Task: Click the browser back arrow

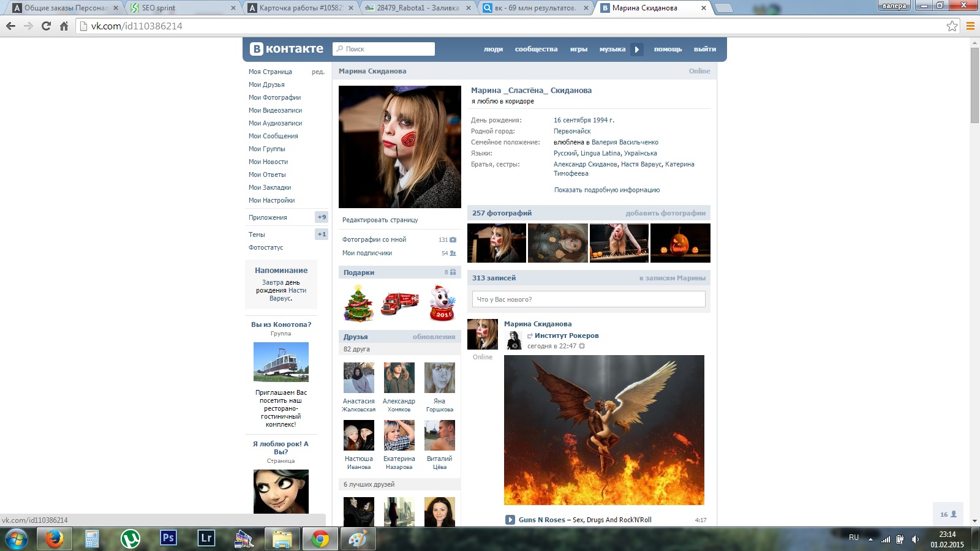Action: (x=10, y=26)
